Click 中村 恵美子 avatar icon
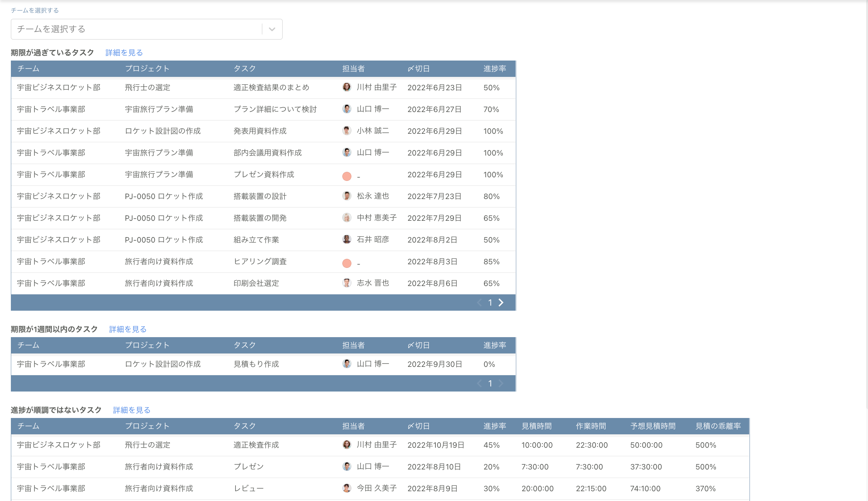Screen dimensions: 868x501 pos(347,218)
